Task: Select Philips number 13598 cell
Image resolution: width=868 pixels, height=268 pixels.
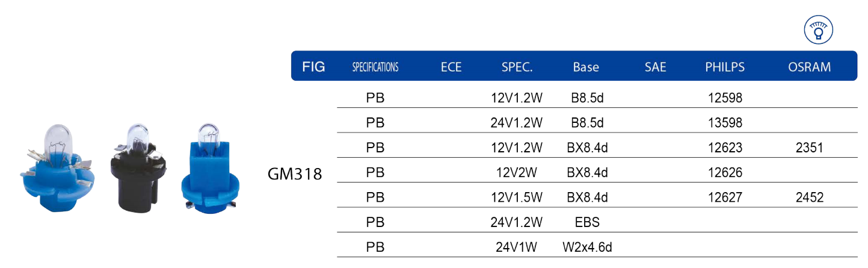Action: pyautogui.click(x=726, y=123)
